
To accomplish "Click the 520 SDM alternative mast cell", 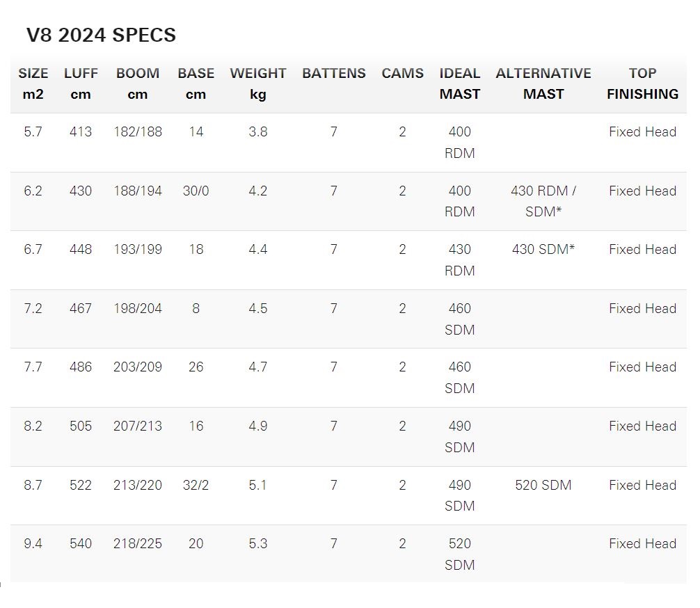I will [543, 485].
